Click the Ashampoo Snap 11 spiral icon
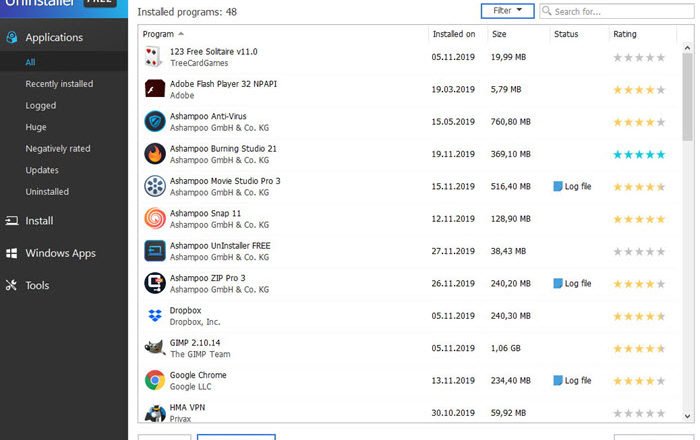 pyautogui.click(x=154, y=218)
